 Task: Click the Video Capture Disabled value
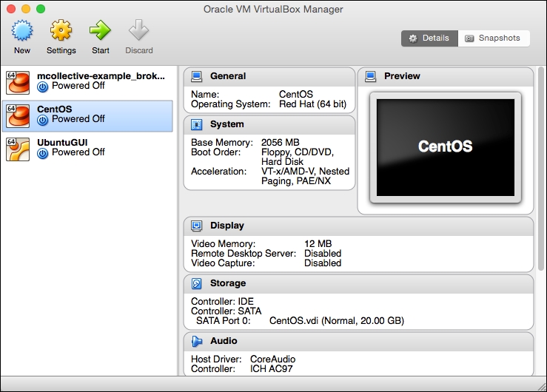coord(323,263)
